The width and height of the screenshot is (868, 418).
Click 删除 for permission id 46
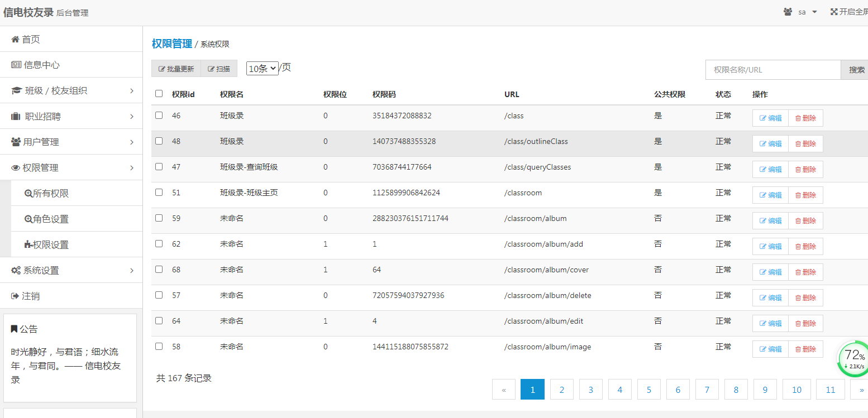805,118
